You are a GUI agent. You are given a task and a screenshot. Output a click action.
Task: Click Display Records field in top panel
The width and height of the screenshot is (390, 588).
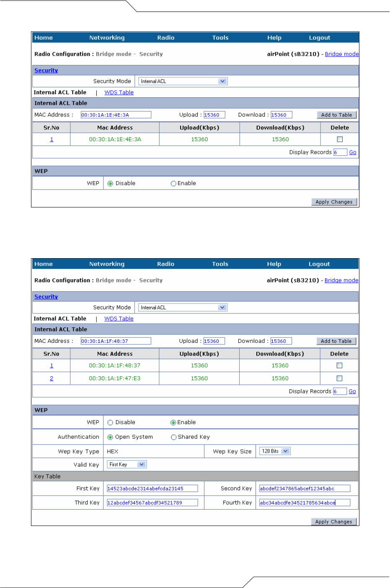click(340, 152)
